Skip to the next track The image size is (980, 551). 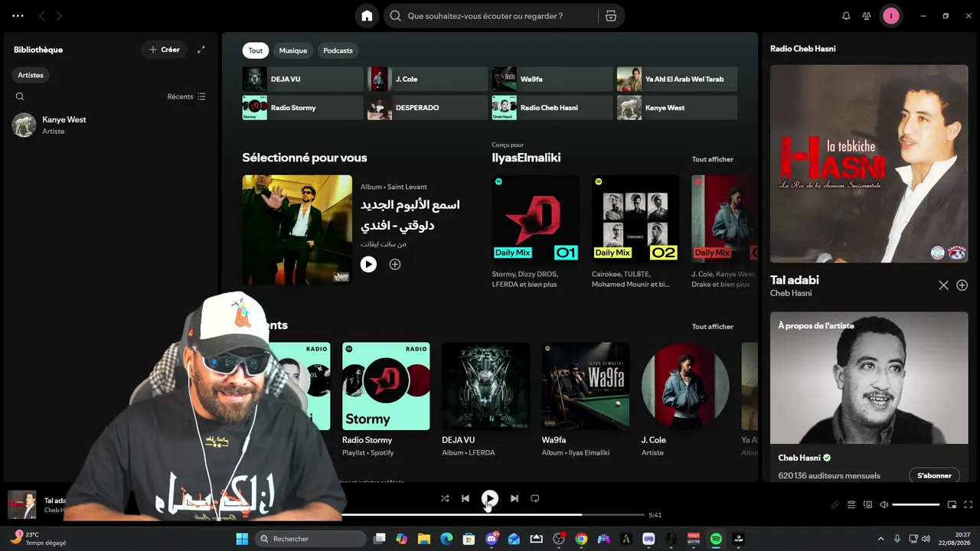pos(514,498)
